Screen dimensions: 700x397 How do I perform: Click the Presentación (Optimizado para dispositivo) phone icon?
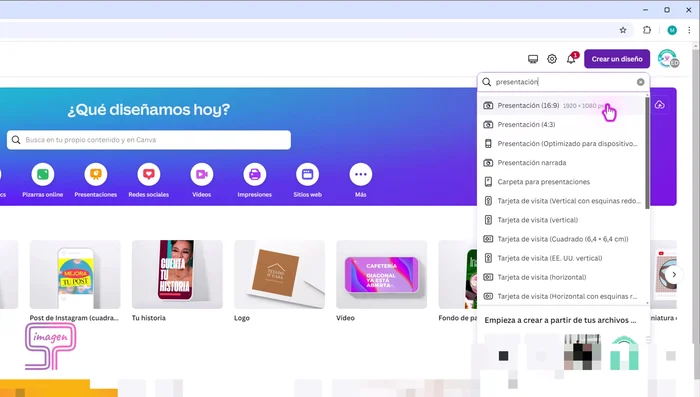[x=488, y=144]
